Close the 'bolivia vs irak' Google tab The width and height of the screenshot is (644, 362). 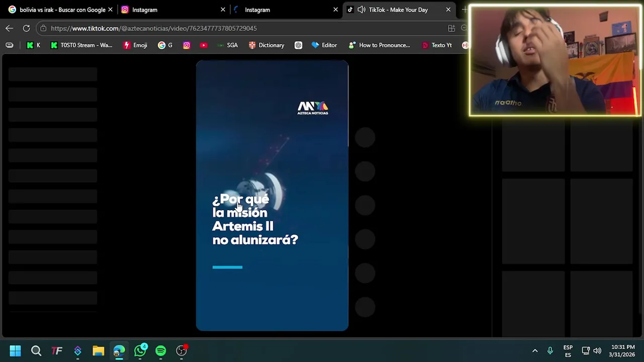pyautogui.click(x=110, y=10)
